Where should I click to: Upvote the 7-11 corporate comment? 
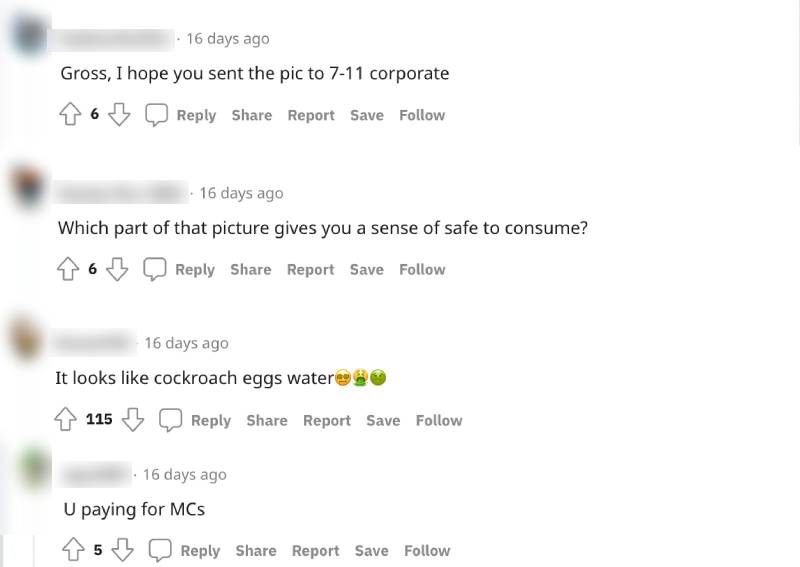point(70,115)
